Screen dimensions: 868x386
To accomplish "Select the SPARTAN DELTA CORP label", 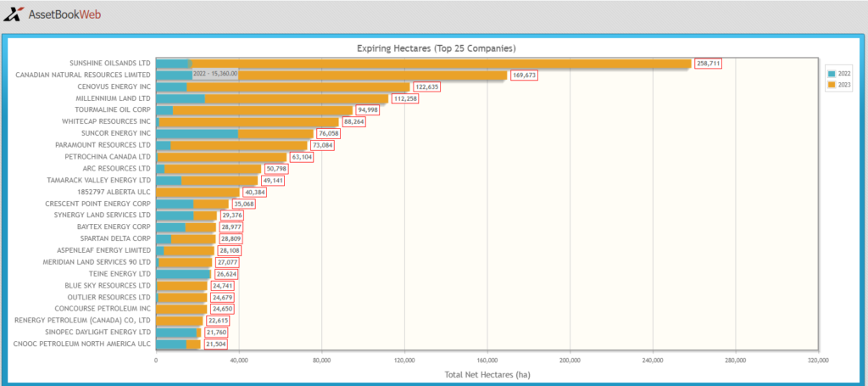I will [115, 238].
